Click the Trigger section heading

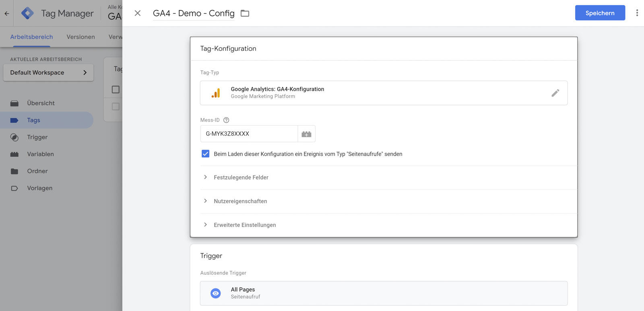[x=211, y=256]
